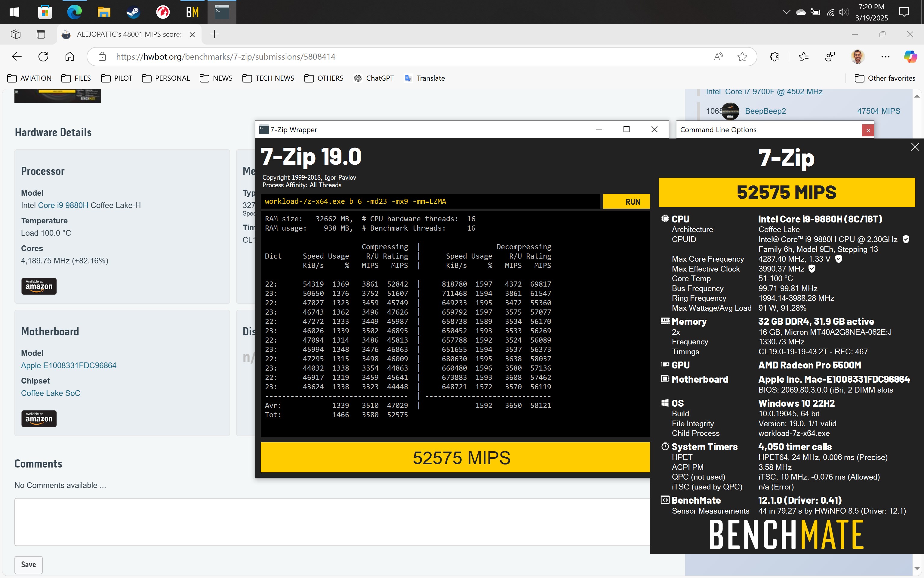This screenshot has height=578, width=924.
Task: Launch Microsoft Store from taskbar
Action: coord(45,12)
